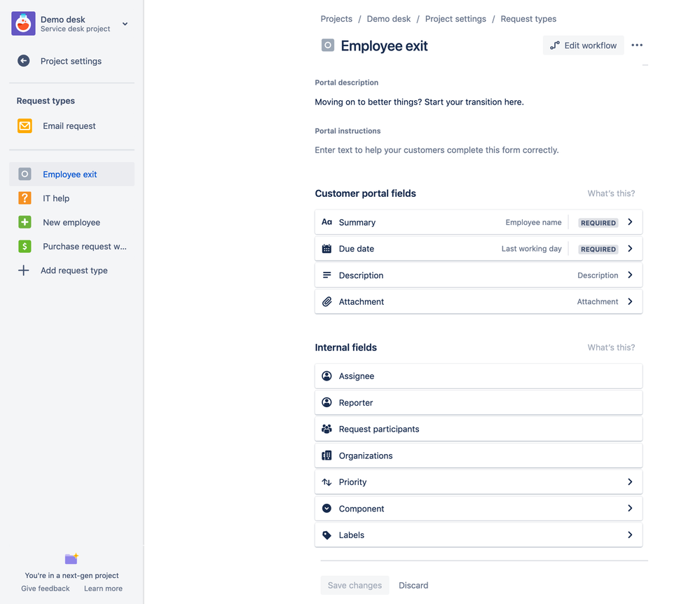Navigate to Projects in the breadcrumb
700x604 pixels.
(336, 19)
